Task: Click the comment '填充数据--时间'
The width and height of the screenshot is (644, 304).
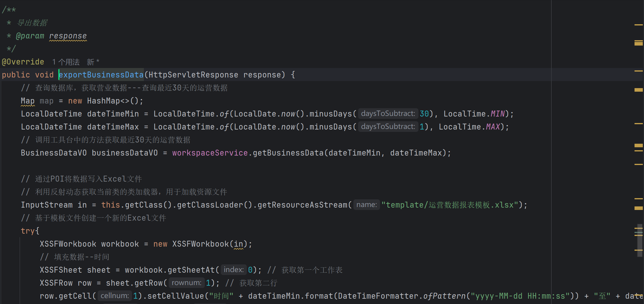Action: 75,257
